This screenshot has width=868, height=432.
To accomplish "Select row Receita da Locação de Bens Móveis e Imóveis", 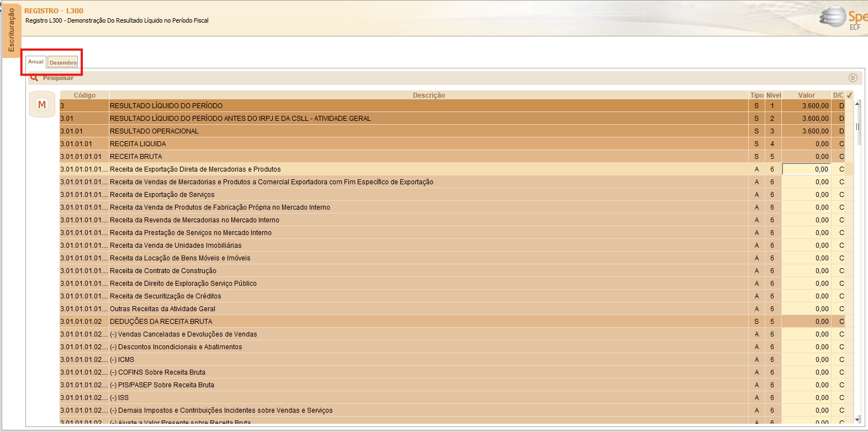I will coord(456,258).
